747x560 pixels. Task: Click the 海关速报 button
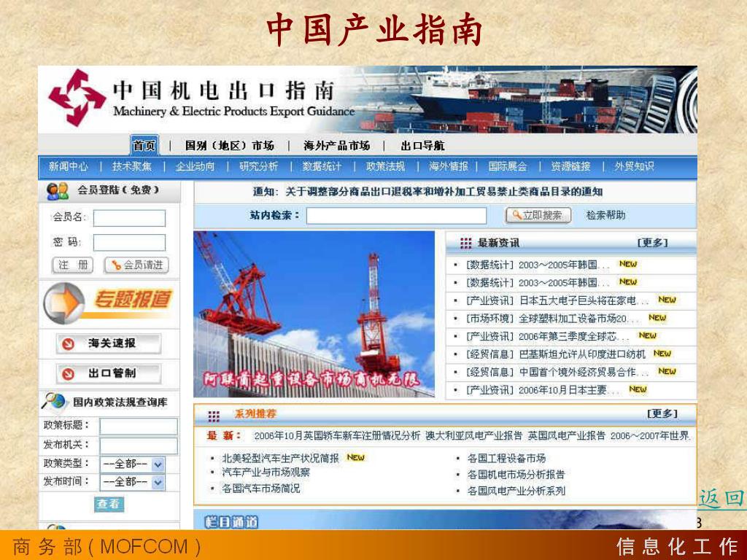pyautogui.click(x=109, y=344)
